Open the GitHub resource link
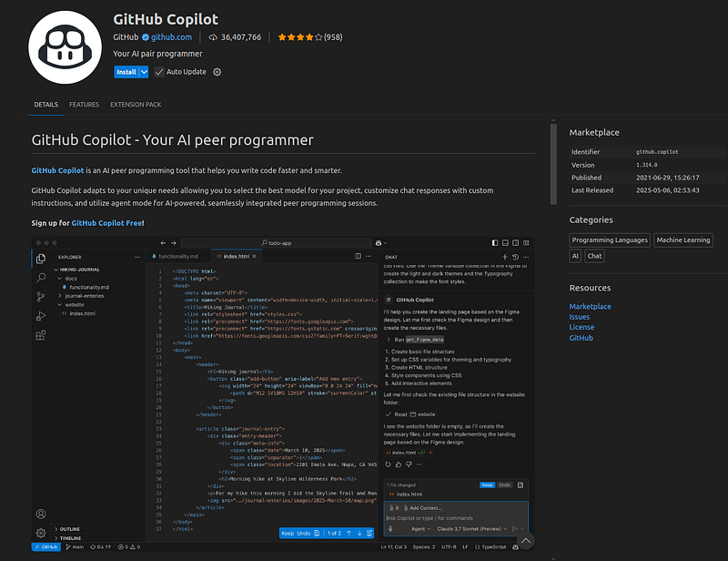The image size is (728, 561). (581, 338)
